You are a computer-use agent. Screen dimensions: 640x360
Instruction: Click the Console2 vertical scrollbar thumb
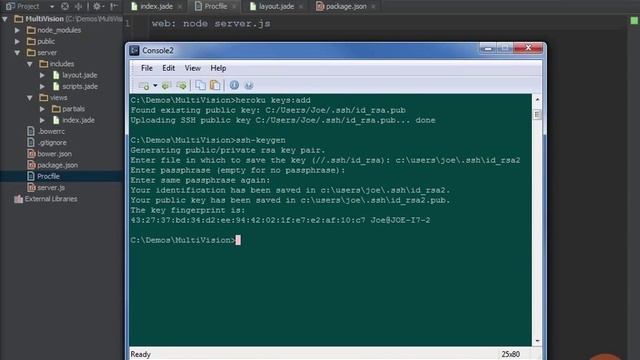[537, 115]
